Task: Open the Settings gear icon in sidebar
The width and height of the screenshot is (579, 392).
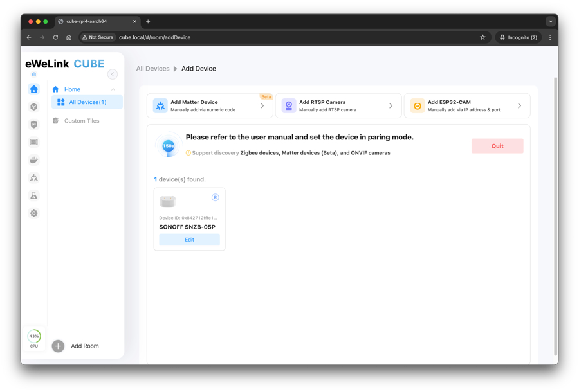Action: [x=34, y=213]
